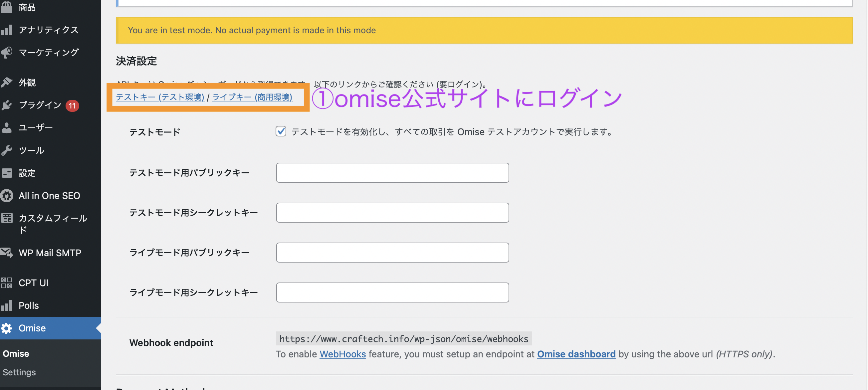Click the Users person icon
Viewport: 868px width, 390px height.
(7, 128)
